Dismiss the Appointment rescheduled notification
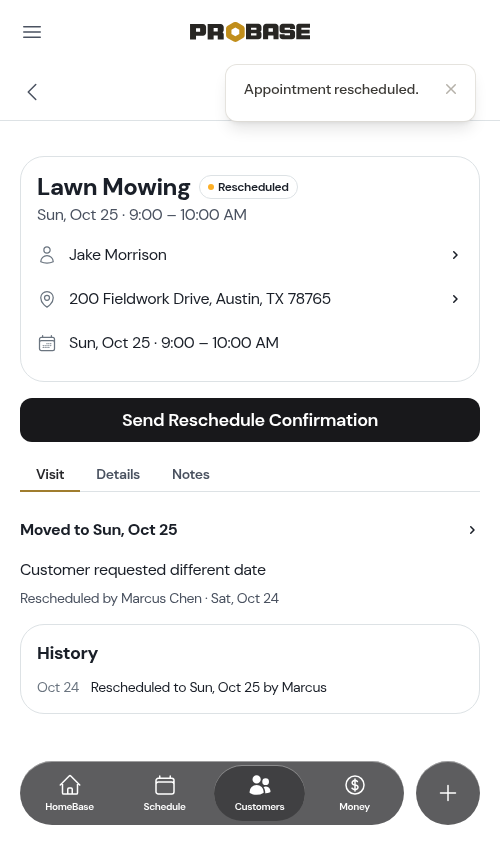Image resolution: width=500 pixels, height=845 pixels. pos(451,89)
